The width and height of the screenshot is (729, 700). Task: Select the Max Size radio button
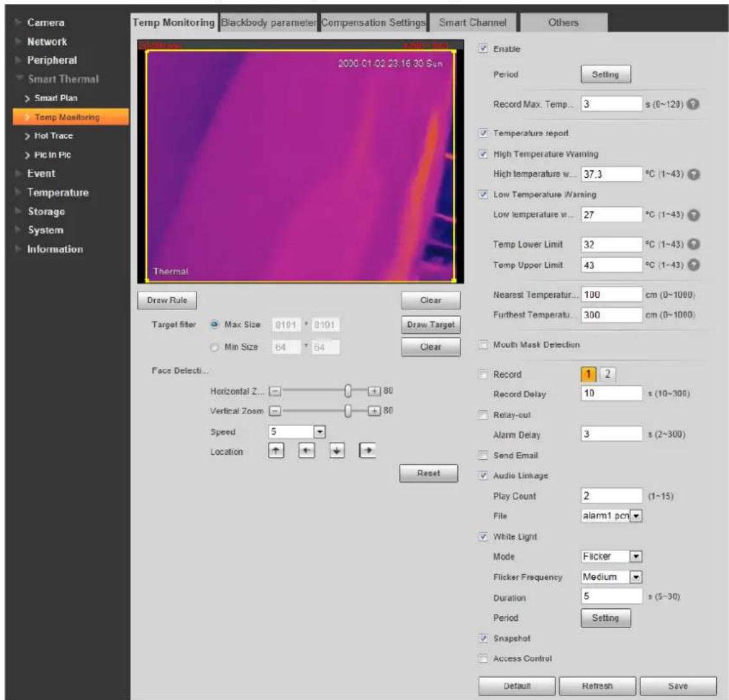click(x=215, y=324)
